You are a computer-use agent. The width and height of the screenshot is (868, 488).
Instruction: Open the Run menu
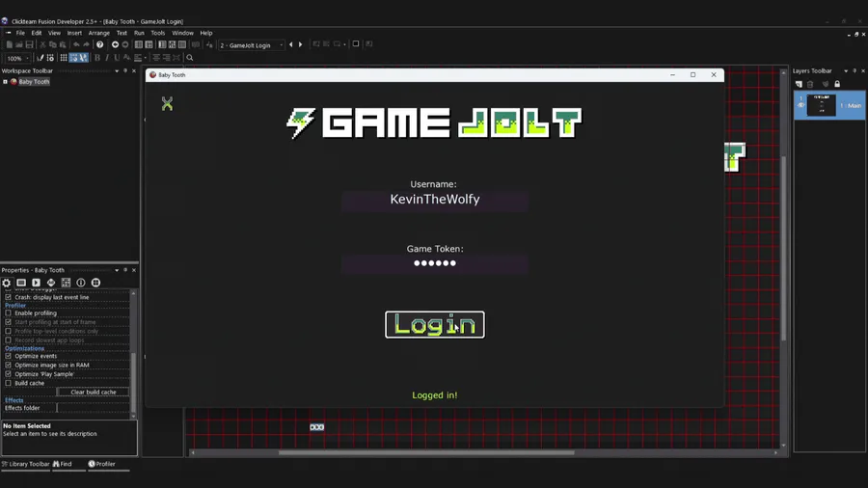click(139, 33)
